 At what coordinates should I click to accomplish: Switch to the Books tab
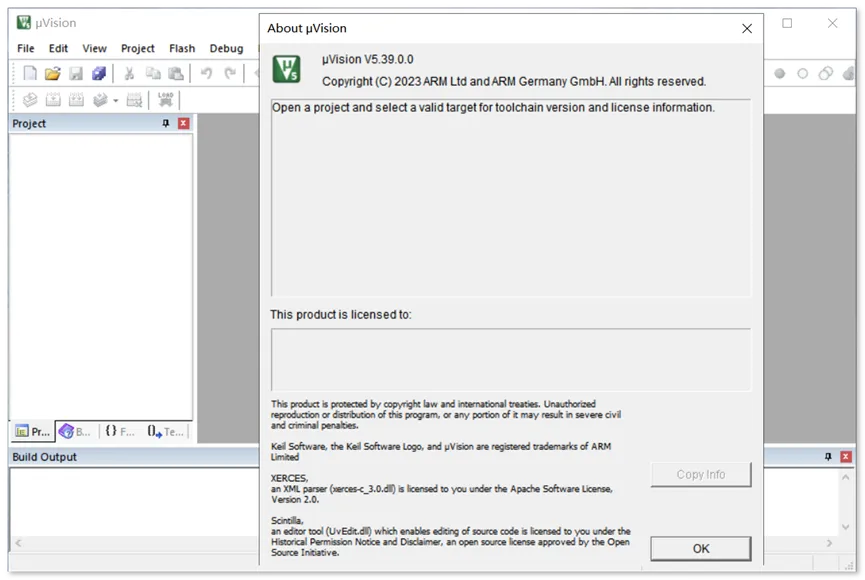pos(76,432)
